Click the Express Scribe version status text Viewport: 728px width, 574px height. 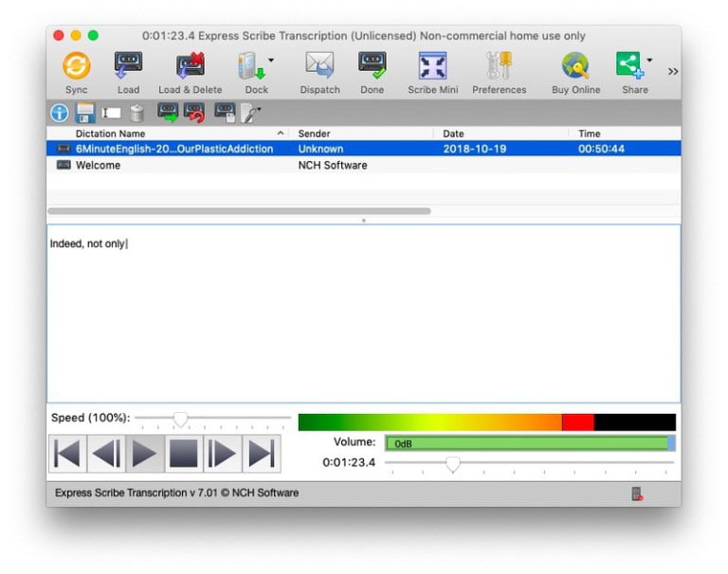[176, 493]
